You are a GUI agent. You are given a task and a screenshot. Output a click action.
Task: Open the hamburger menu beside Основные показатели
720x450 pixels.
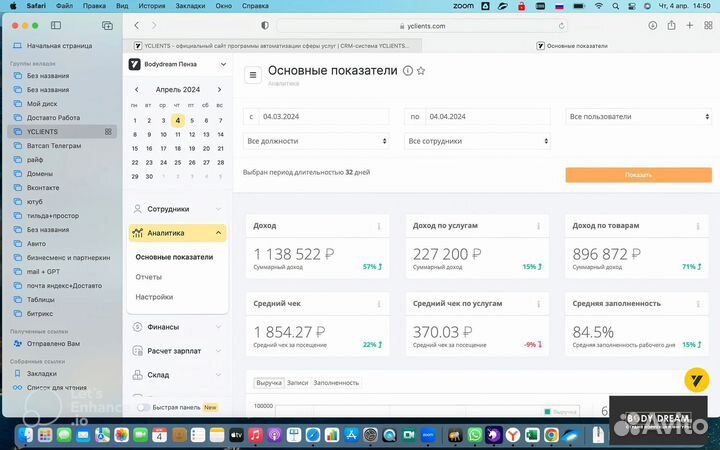tap(253, 75)
